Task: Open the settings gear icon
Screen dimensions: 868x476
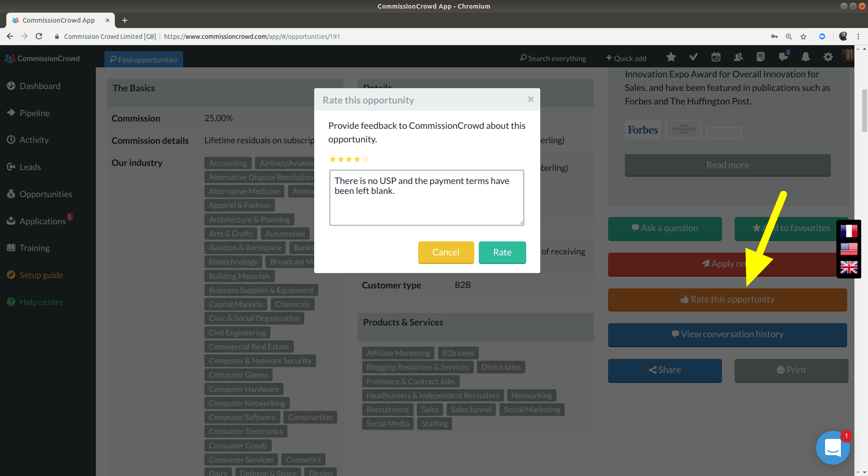Action: coord(828,57)
